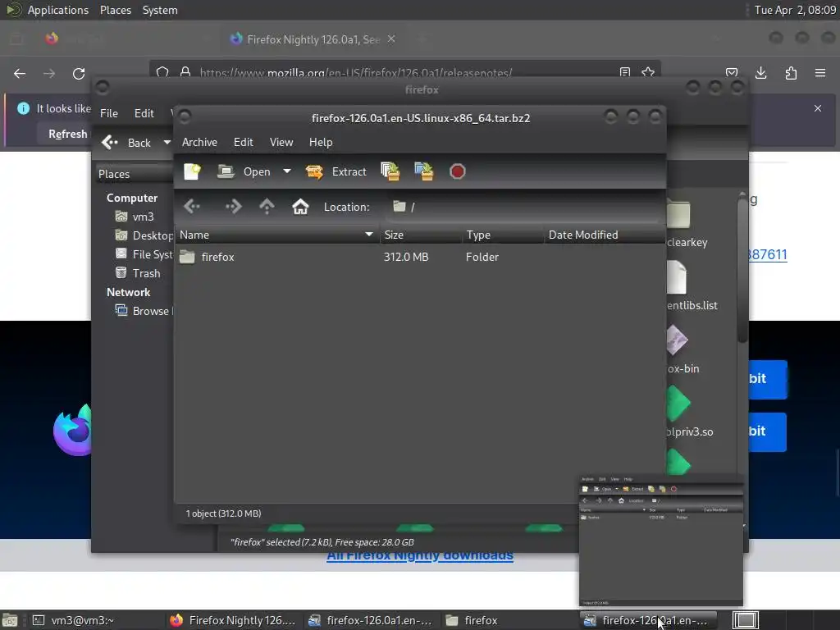
Task: Go to archive home location
Action: click(x=300, y=206)
